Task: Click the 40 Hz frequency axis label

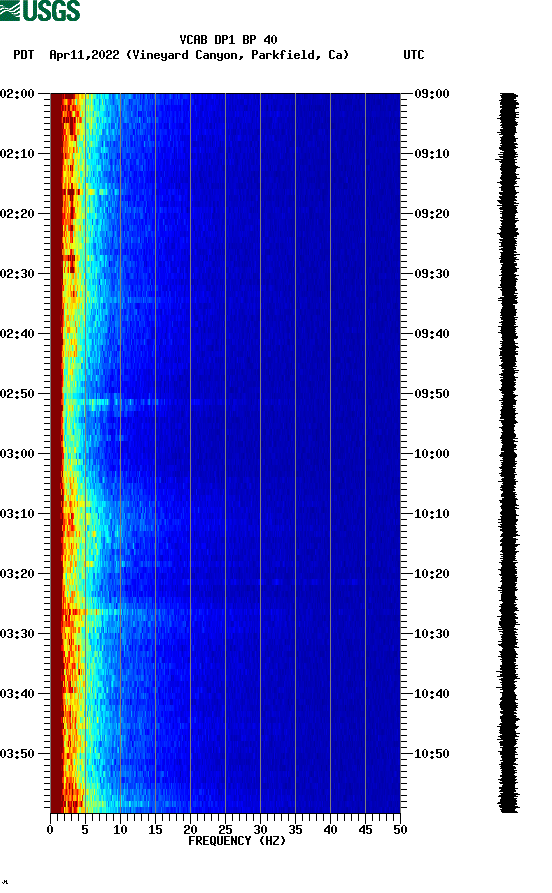Action: [x=330, y=830]
